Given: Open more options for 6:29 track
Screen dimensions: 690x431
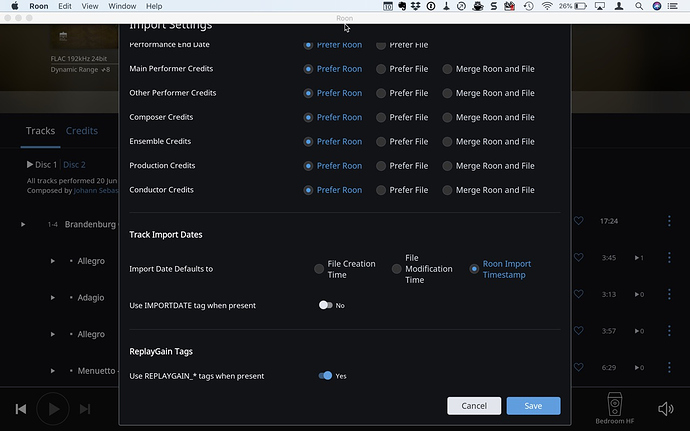Looking at the screenshot, I should (x=669, y=367).
